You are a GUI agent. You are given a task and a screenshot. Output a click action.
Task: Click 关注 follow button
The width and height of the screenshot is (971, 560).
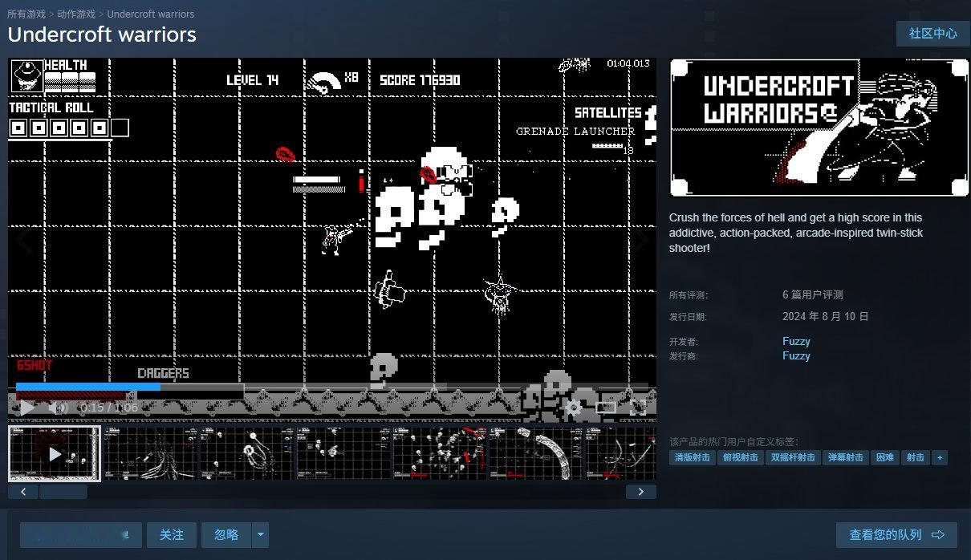click(172, 535)
